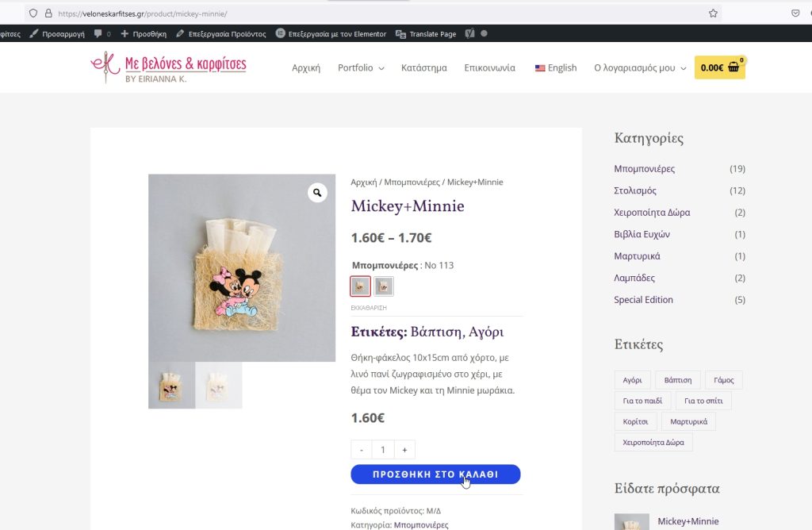Expand the Portfolio dropdown menu
Viewport: 812px width, 530px height.
coord(361,68)
